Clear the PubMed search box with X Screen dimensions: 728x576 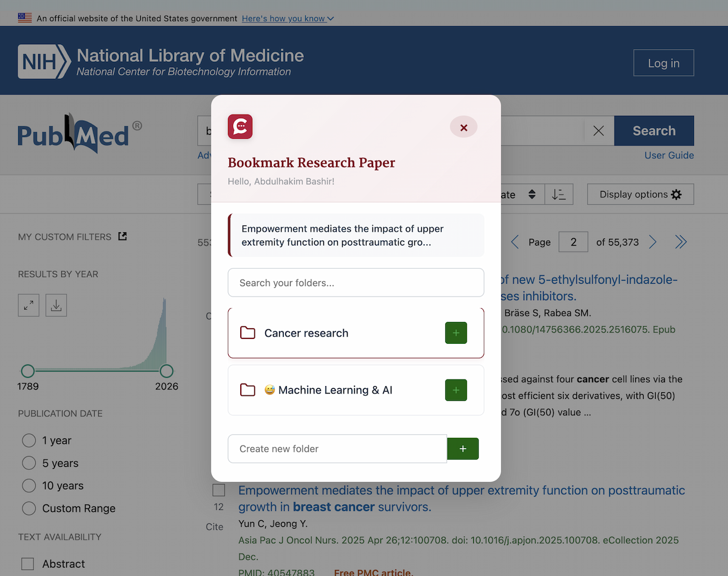pos(598,131)
